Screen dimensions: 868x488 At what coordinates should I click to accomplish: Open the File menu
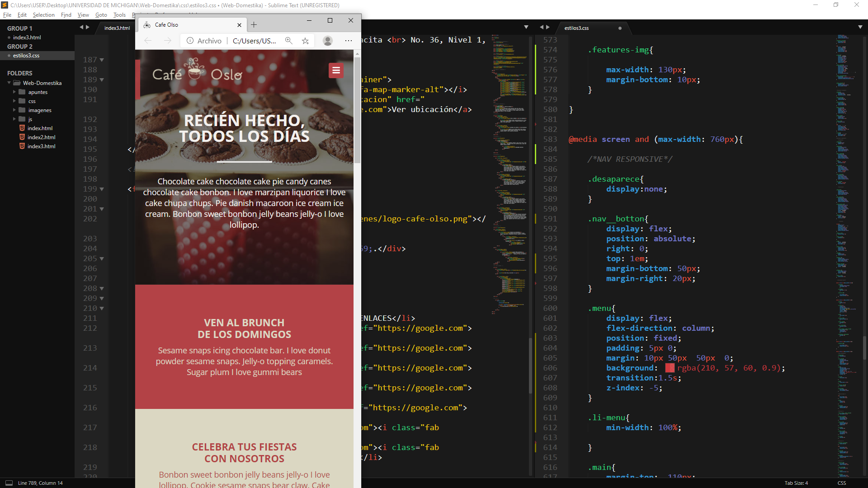click(x=7, y=15)
